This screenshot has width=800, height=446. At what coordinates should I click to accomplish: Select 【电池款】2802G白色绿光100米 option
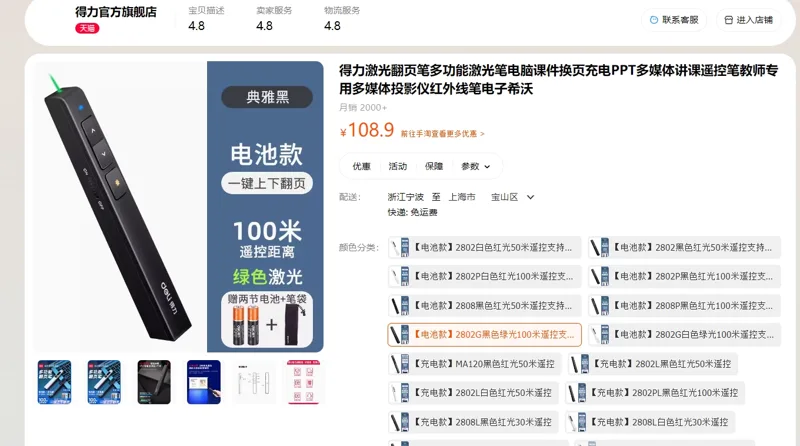684,335
